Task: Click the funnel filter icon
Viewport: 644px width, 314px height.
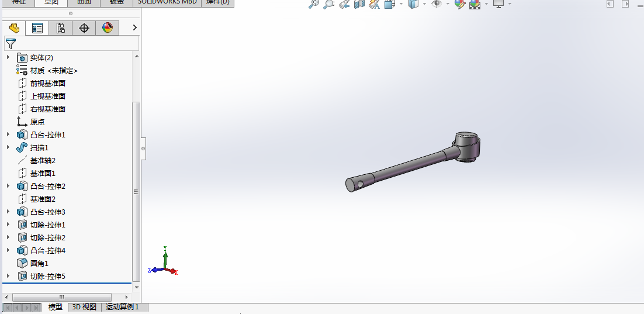Action: tap(11, 44)
